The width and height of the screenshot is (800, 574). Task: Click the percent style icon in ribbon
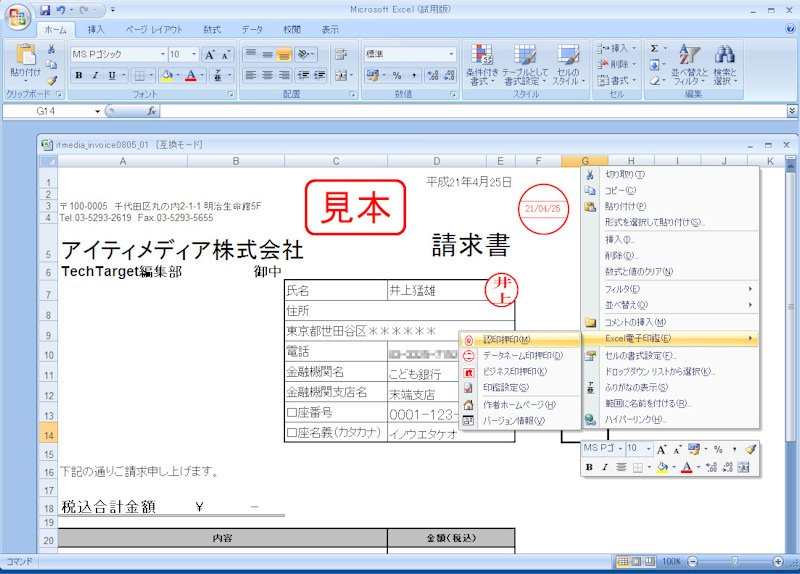[397, 76]
